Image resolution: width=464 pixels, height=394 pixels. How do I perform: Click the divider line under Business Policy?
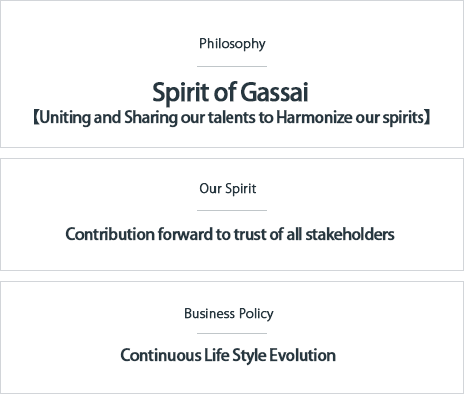(232, 333)
